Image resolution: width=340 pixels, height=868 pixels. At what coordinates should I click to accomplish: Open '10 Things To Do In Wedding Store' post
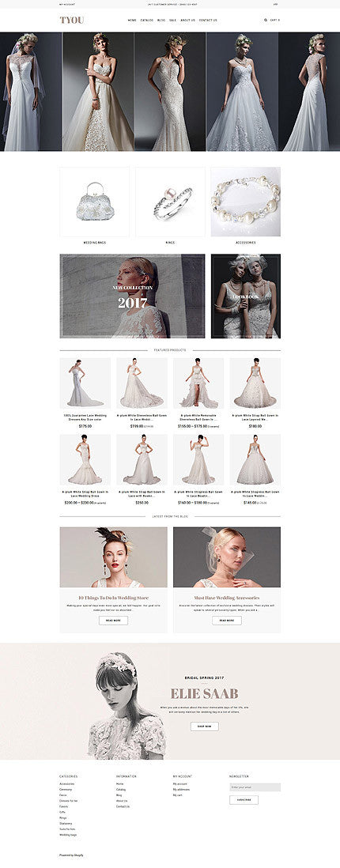[114, 598]
